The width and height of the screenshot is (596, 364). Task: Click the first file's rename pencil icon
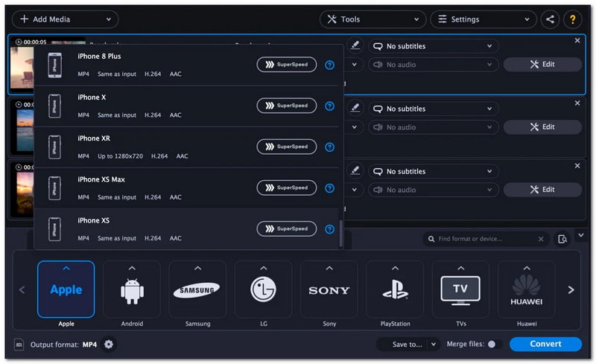pyautogui.click(x=355, y=45)
